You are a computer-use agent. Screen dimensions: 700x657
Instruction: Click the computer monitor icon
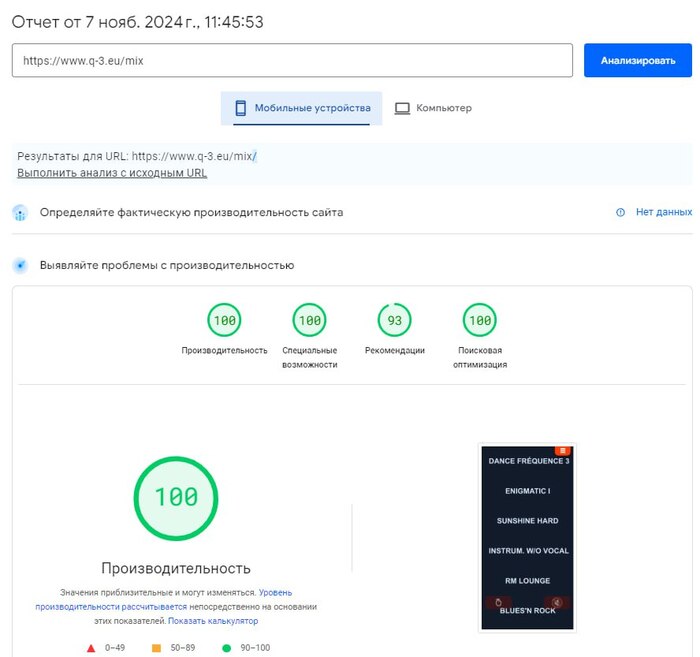[x=402, y=108]
